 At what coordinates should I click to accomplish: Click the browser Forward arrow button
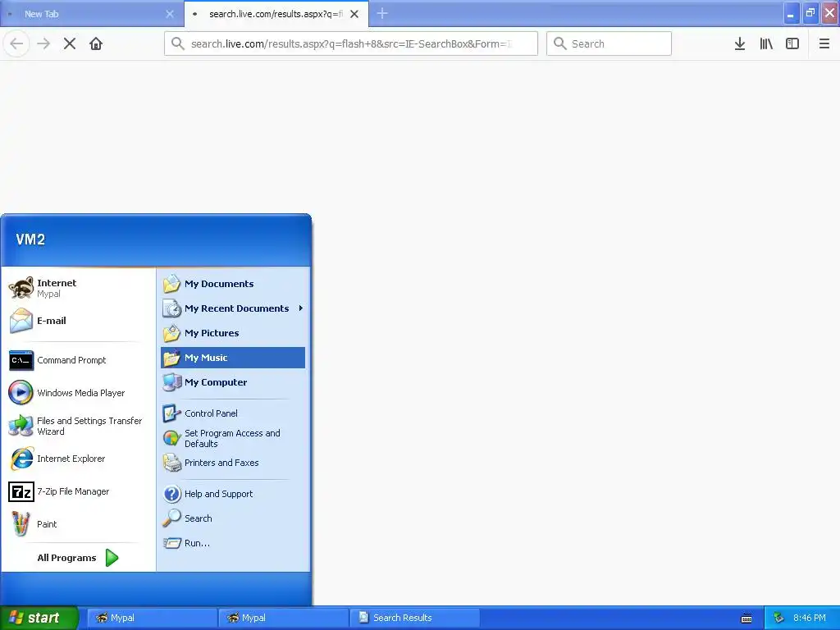click(43, 43)
